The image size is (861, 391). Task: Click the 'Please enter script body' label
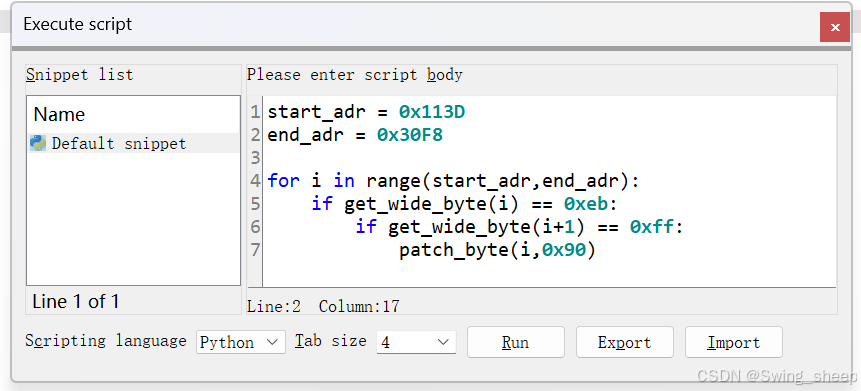(x=355, y=75)
